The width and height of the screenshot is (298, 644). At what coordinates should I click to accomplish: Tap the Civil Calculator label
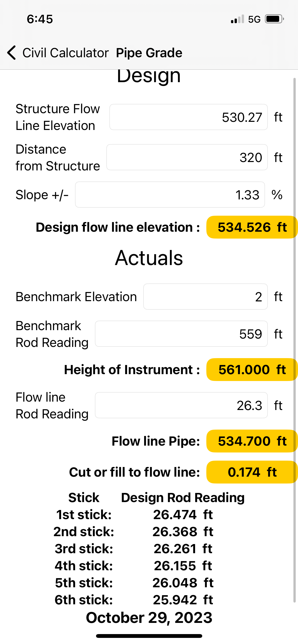point(65,53)
